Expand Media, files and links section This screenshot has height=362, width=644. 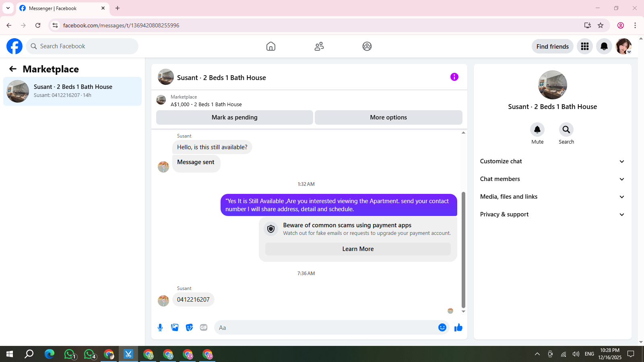[x=552, y=197]
